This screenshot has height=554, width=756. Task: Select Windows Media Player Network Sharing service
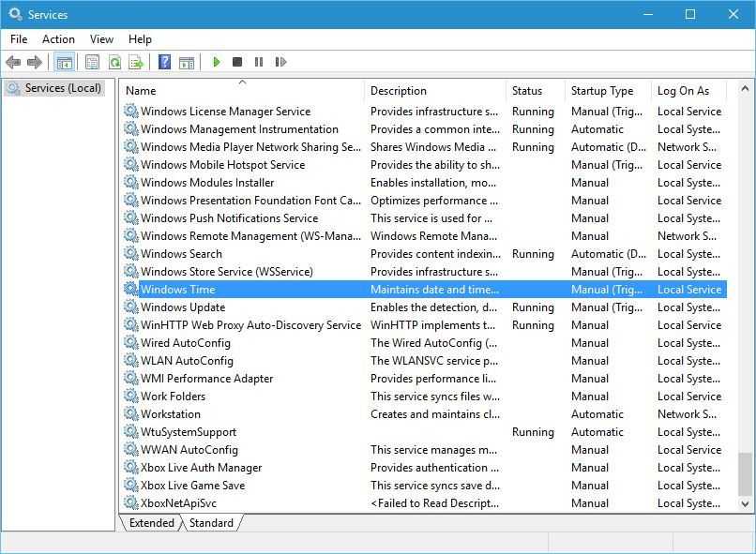[424, 147]
